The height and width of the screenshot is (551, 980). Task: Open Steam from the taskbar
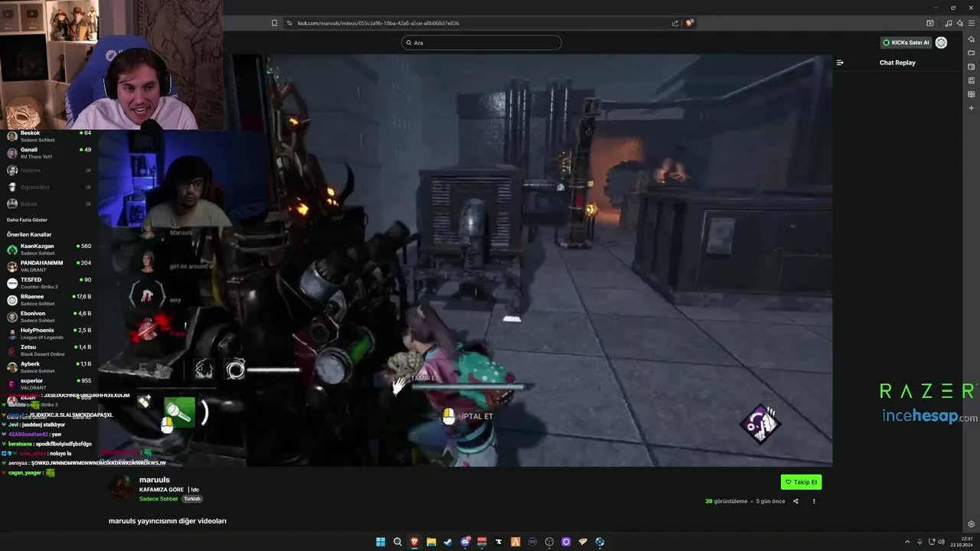[448, 542]
